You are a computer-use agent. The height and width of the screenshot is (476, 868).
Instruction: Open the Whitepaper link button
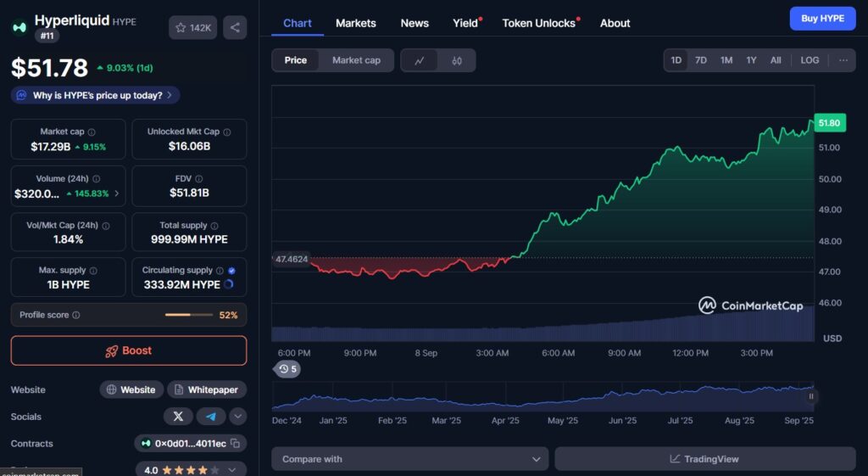[207, 389]
